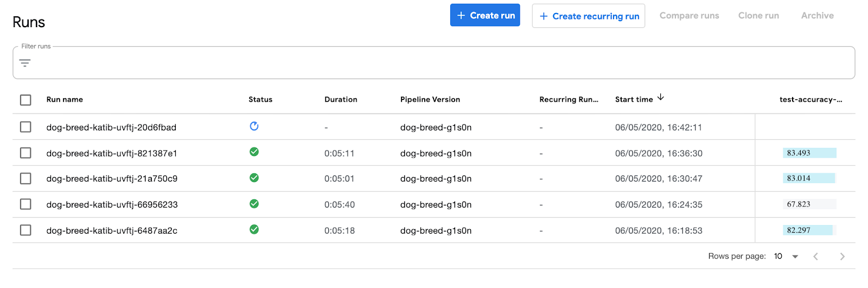Go to next page using right chevron
This screenshot has height=288, width=868.
click(842, 256)
